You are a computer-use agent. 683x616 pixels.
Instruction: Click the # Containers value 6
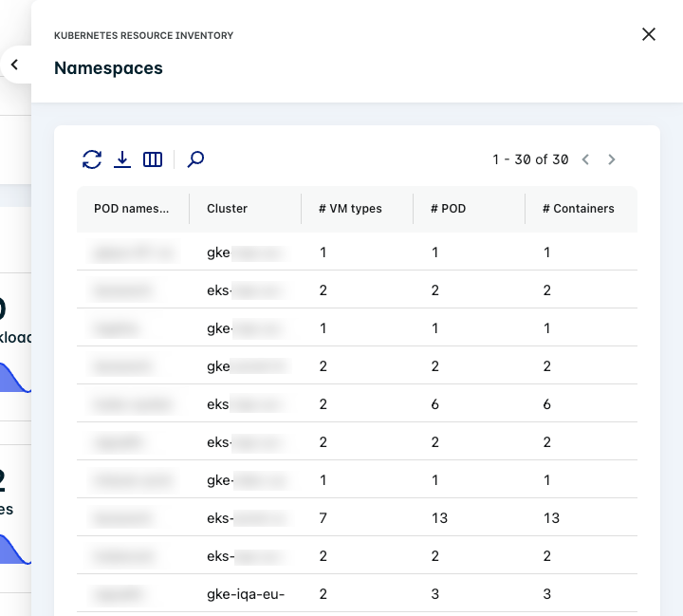tap(546, 404)
